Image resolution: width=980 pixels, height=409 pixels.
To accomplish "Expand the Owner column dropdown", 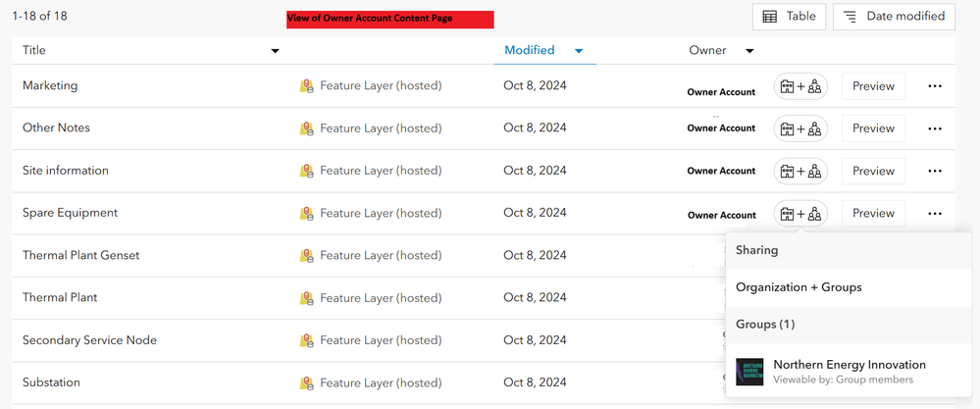I will pyautogui.click(x=749, y=51).
